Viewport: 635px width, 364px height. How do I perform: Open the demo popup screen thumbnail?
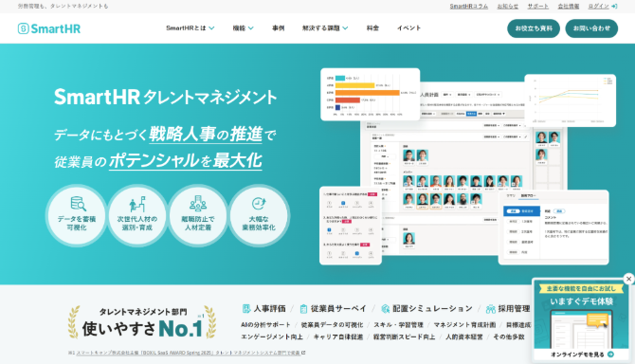[581, 329]
